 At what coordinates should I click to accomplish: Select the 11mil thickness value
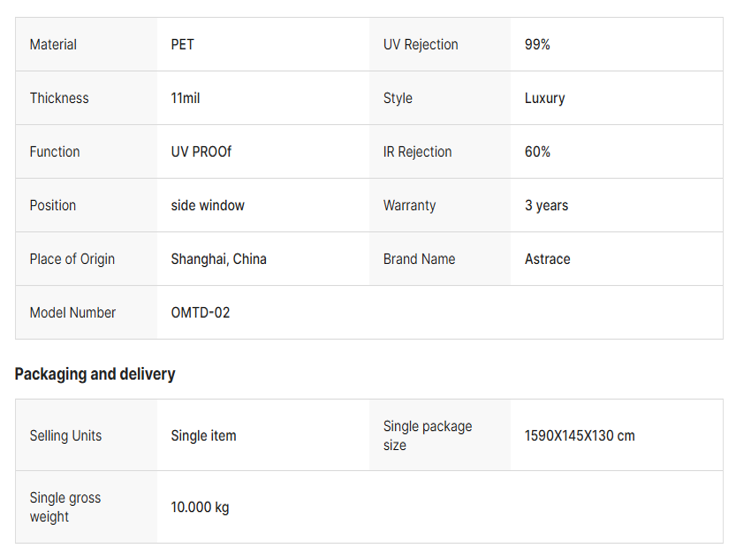pyautogui.click(x=185, y=98)
